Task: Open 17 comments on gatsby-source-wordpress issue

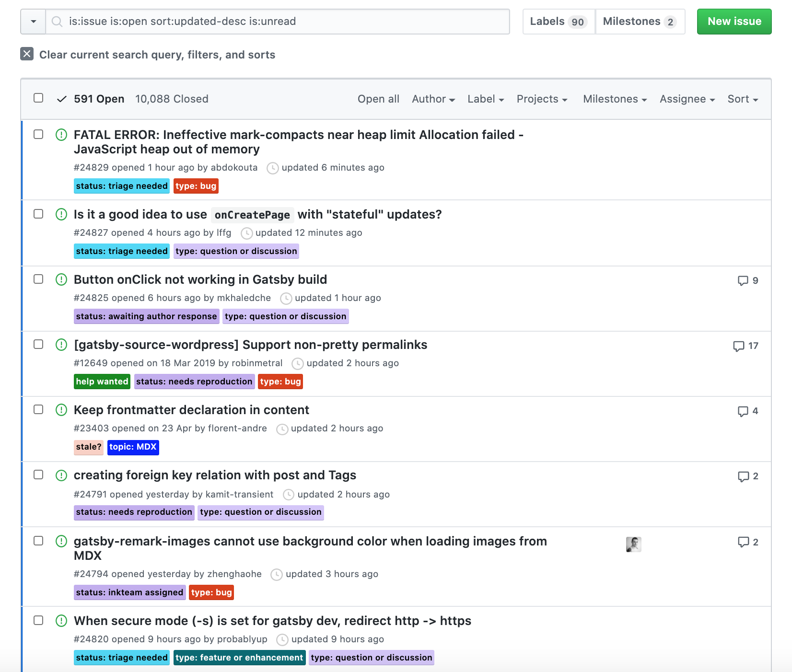Action: 746,346
